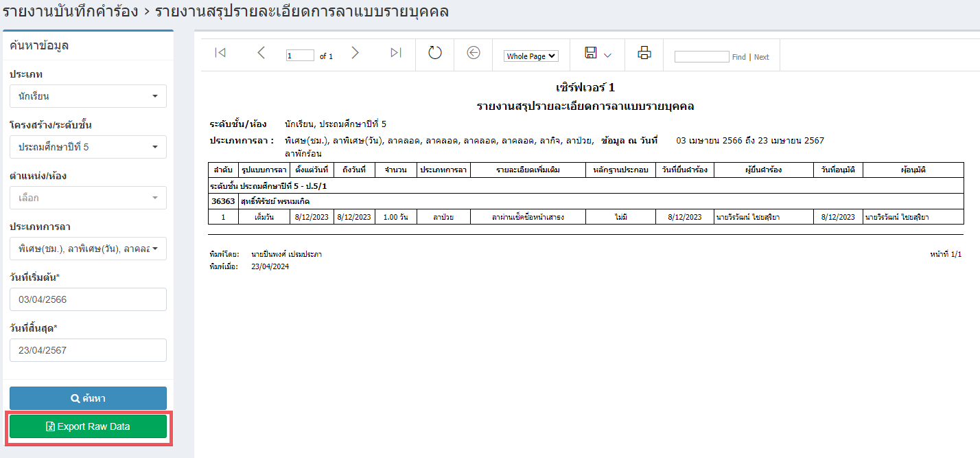980x458 pixels.
Task: Click the ประเภทการลา column header
Action: pyautogui.click(x=443, y=170)
